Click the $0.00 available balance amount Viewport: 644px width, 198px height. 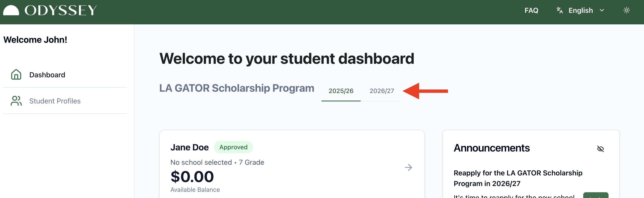point(192,177)
